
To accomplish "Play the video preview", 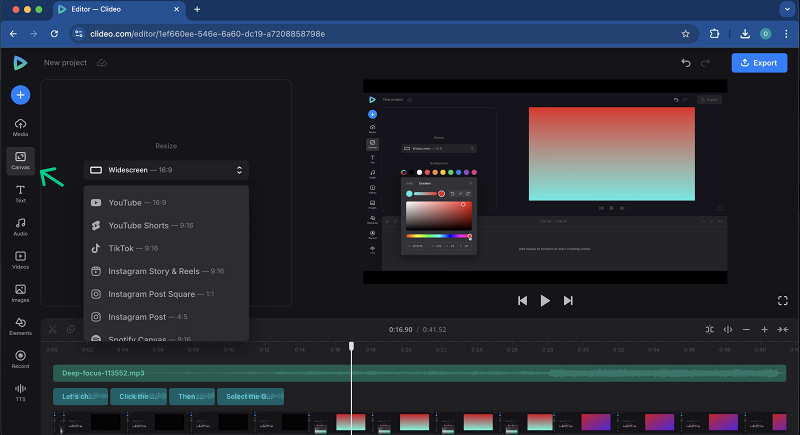I will [x=545, y=301].
